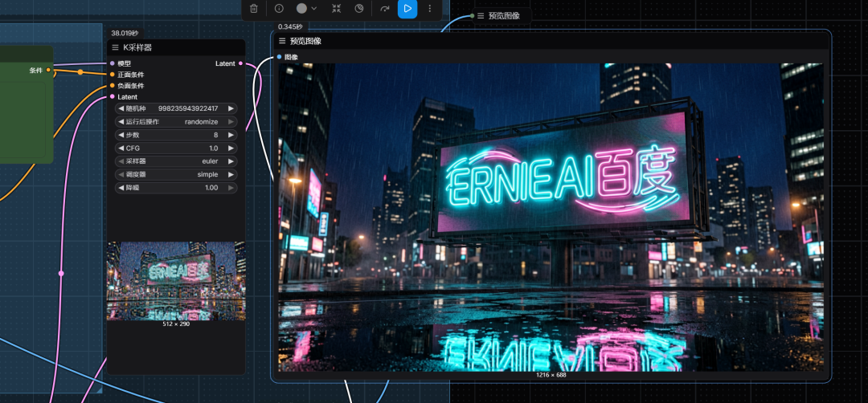This screenshot has width=868, height=403.
Task: Decrease 随机种 with its left arrow
Action: pyautogui.click(x=121, y=108)
